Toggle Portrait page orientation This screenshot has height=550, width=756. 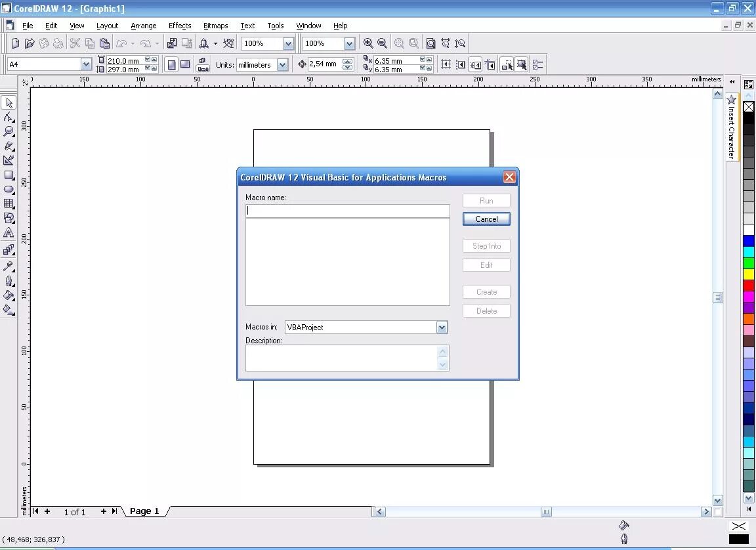(x=171, y=64)
